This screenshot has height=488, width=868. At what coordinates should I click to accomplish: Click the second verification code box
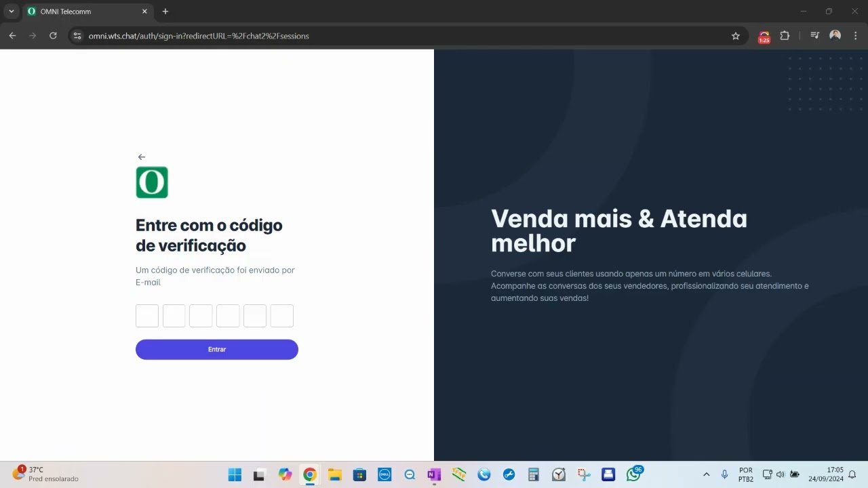click(174, 316)
